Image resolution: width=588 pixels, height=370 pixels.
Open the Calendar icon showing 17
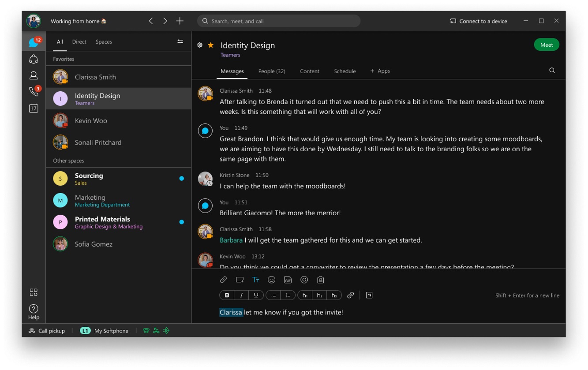tap(34, 108)
